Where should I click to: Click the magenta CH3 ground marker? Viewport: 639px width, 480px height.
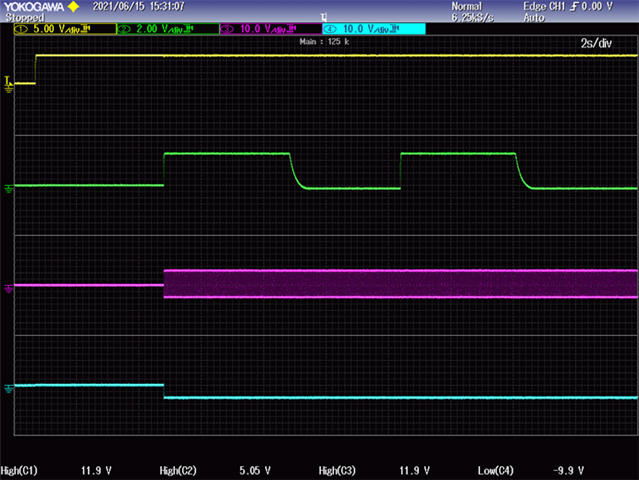(x=9, y=289)
